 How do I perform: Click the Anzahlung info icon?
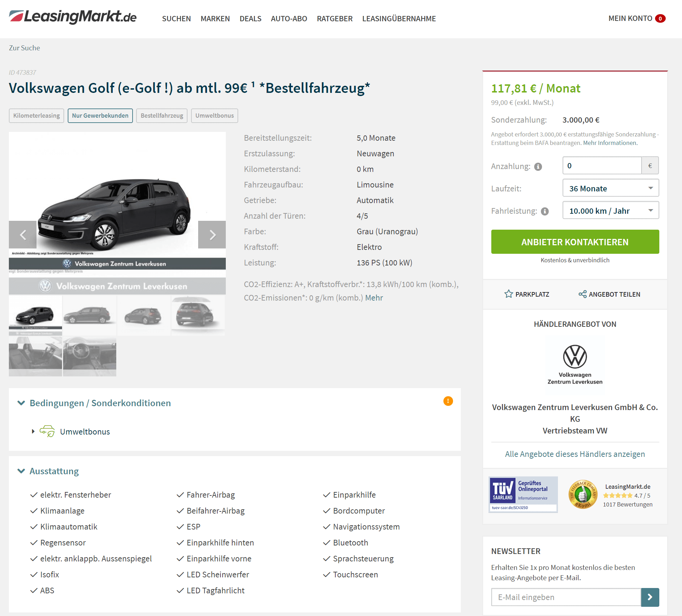[538, 167]
